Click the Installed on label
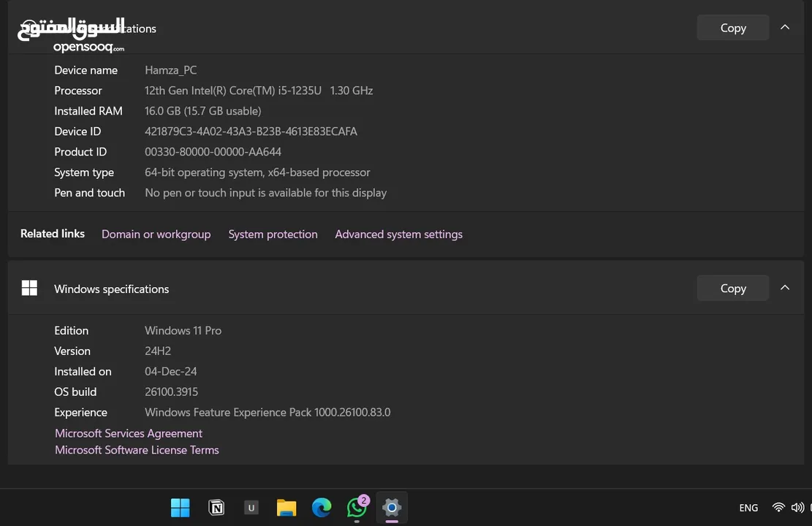 83,371
